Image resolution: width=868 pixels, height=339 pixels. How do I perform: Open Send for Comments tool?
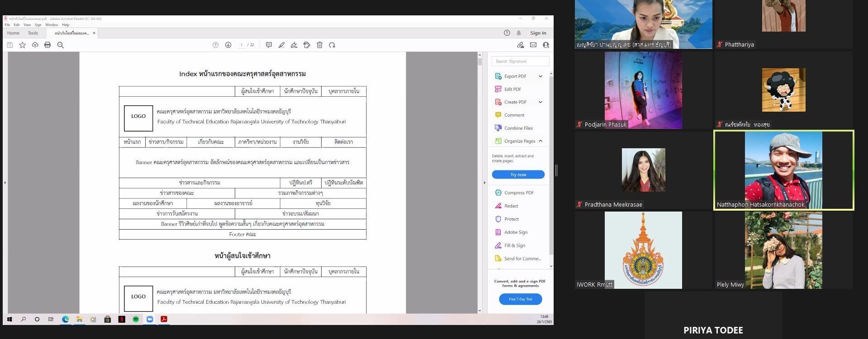point(518,259)
